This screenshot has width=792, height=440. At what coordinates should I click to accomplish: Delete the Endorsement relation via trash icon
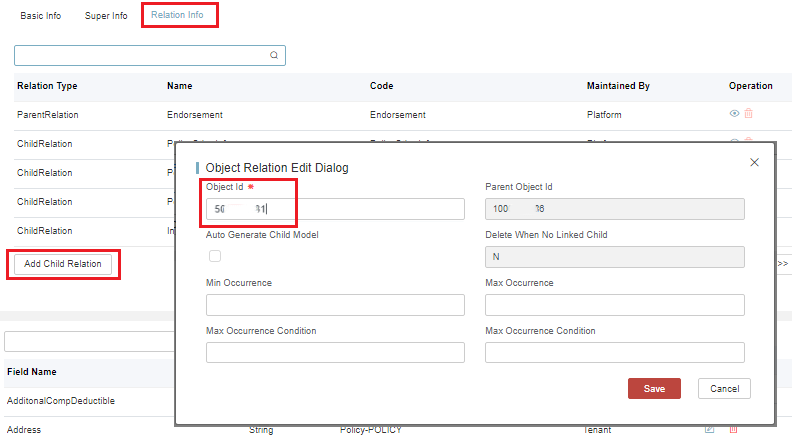coord(748,114)
